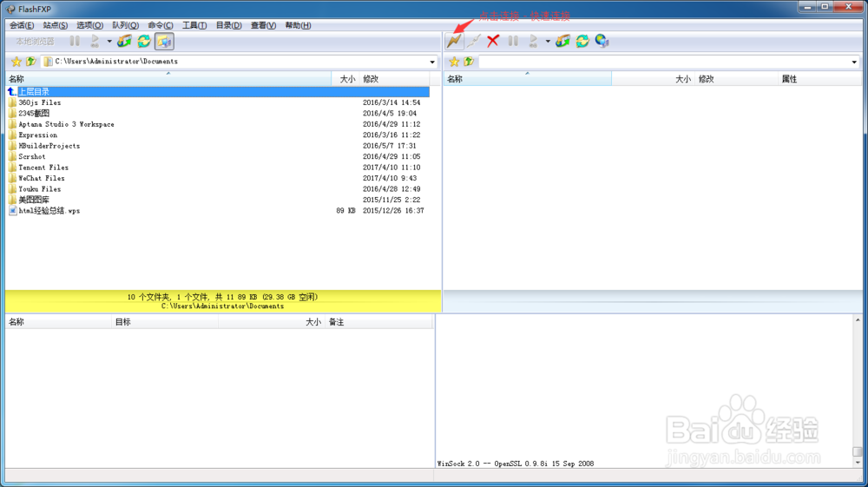
Task: Click the right pane up-folder icon
Action: pyautogui.click(x=469, y=62)
